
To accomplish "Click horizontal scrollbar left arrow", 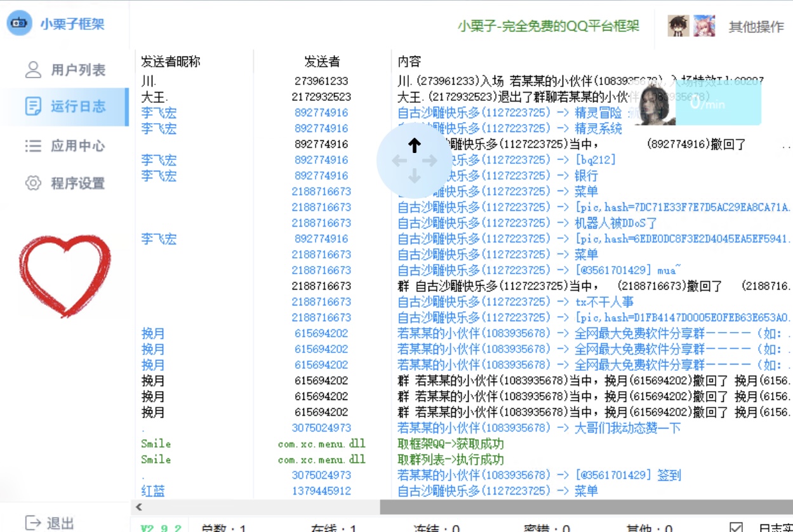I will [139, 507].
